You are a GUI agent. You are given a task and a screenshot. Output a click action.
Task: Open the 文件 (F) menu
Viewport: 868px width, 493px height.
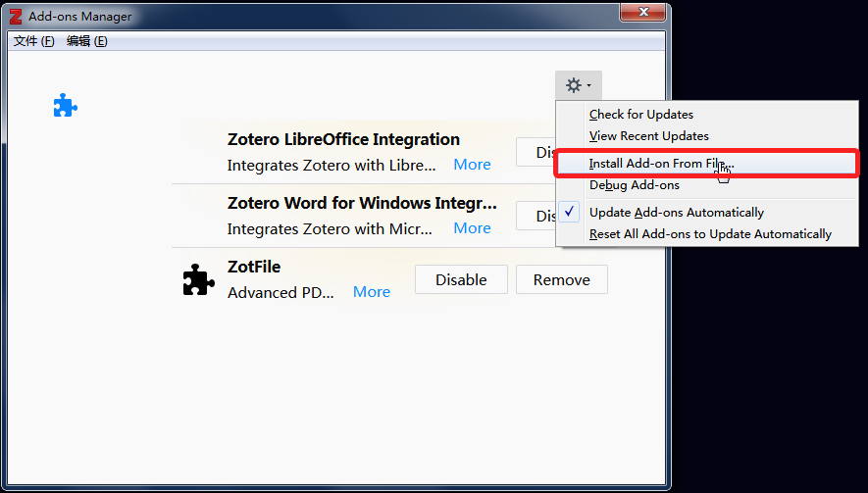tap(34, 41)
